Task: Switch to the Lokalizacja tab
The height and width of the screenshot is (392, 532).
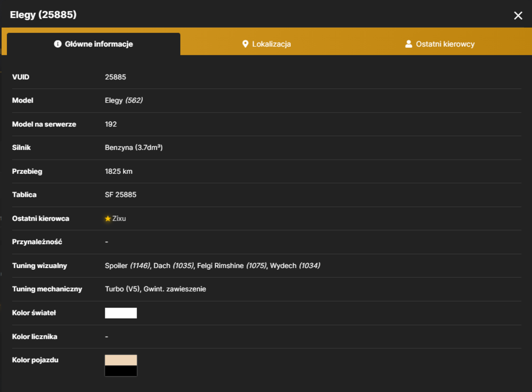Action: click(x=267, y=44)
